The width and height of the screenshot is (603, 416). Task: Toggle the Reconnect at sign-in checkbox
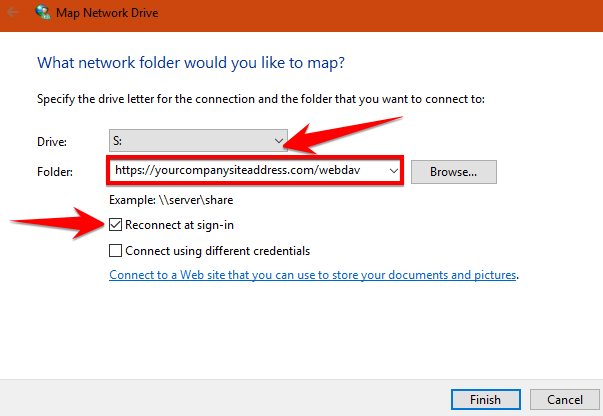[x=116, y=225]
